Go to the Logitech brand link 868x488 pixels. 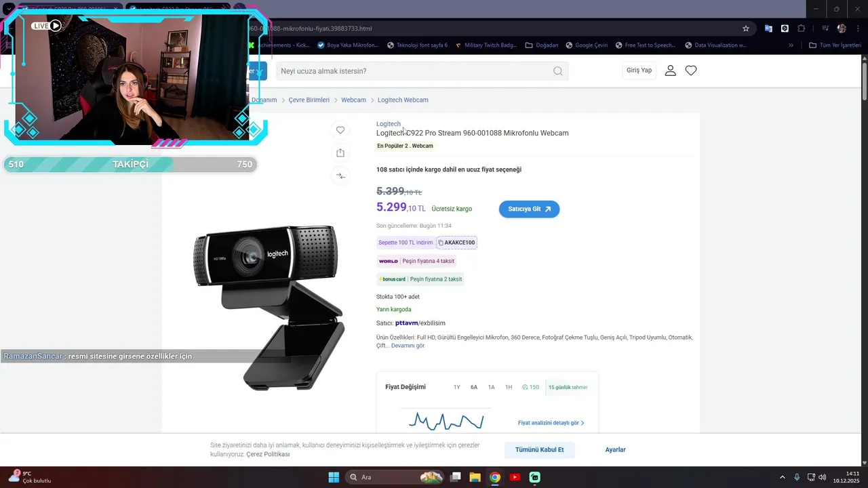[x=389, y=124]
